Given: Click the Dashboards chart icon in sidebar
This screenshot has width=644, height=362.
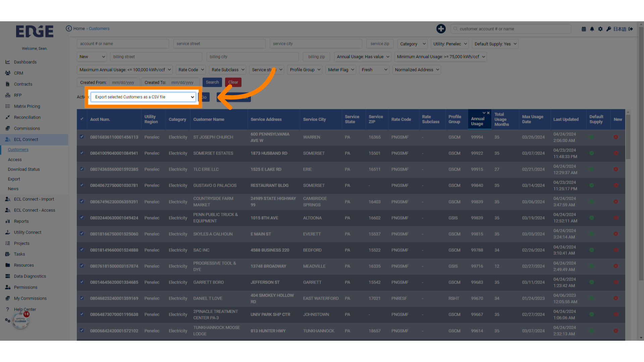Looking at the screenshot, I should (x=8, y=62).
